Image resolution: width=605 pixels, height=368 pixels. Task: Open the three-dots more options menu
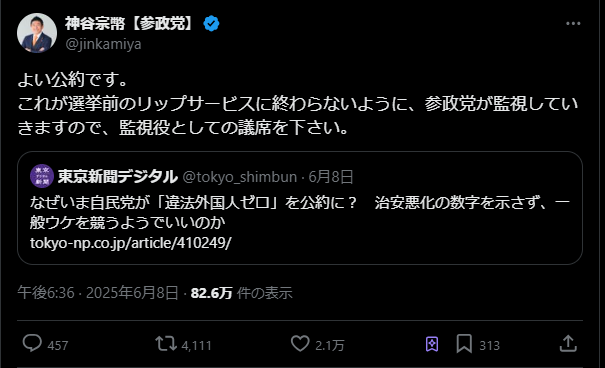pos(573,24)
